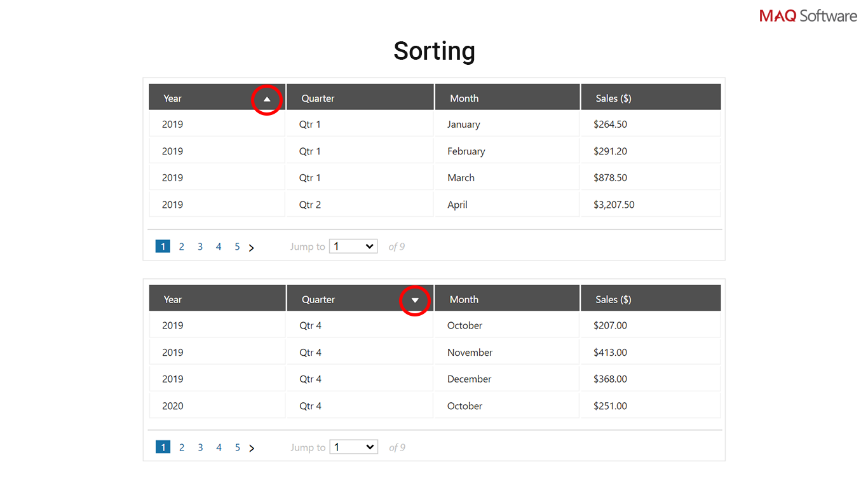Sort bottom table by Sales ($) column
This screenshot has height=488, width=868.
[613, 299]
